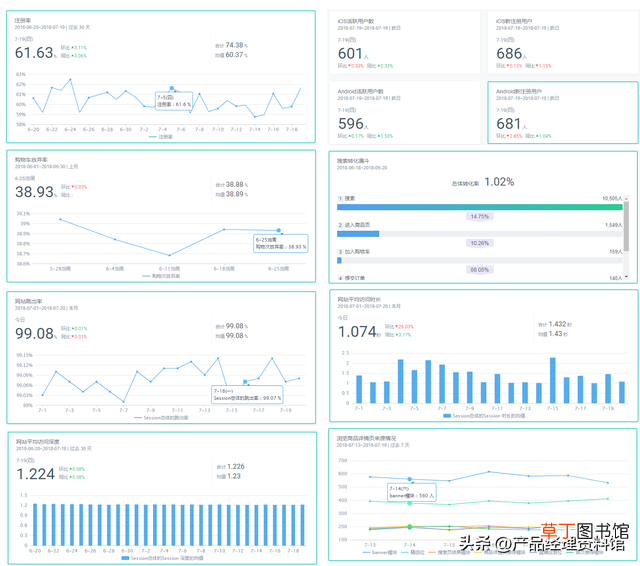The image size is (640, 566).
Task: Click the 网站跳出率 card title
Action: 29,301
